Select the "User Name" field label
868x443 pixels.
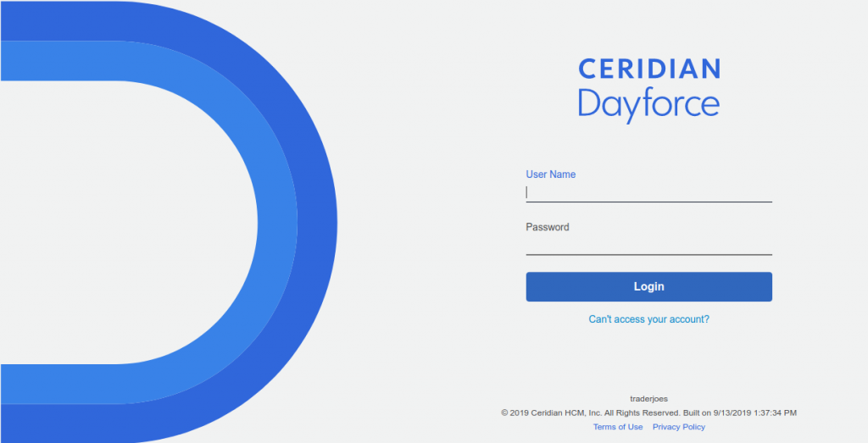click(x=550, y=174)
